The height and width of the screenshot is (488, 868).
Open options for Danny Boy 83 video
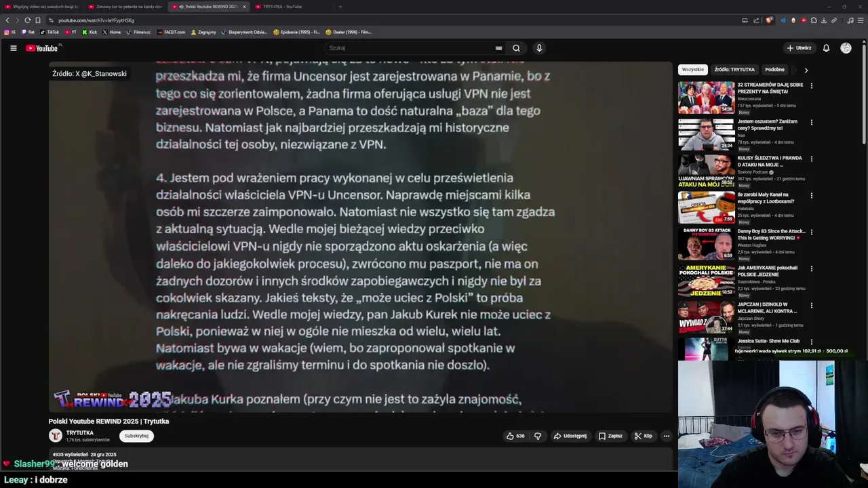(811, 232)
